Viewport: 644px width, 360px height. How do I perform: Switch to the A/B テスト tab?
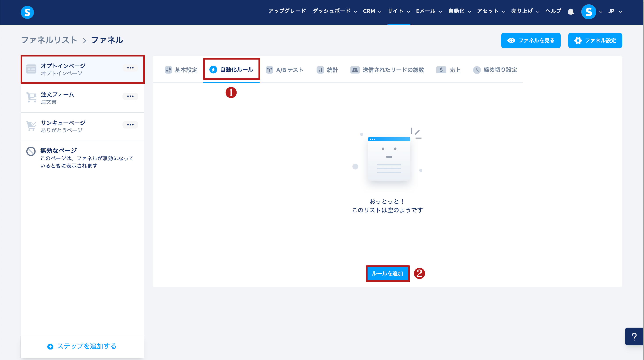(285, 70)
